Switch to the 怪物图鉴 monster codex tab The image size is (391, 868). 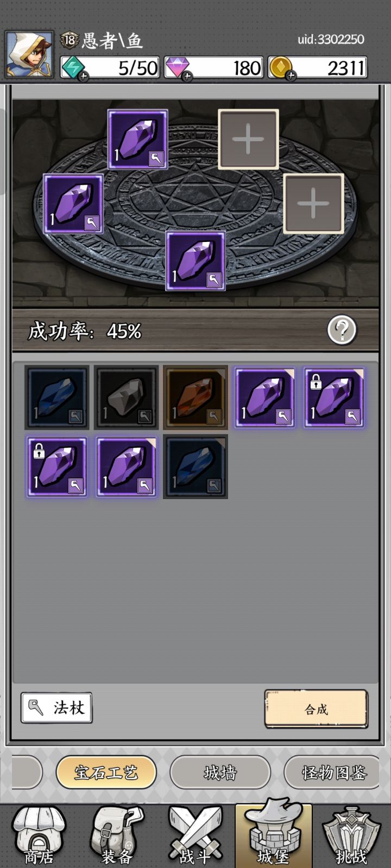[x=332, y=772]
